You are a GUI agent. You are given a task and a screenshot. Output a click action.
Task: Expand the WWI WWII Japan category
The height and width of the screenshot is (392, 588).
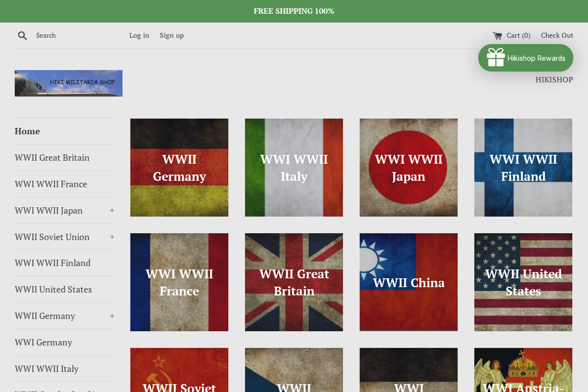click(x=112, y=210)
